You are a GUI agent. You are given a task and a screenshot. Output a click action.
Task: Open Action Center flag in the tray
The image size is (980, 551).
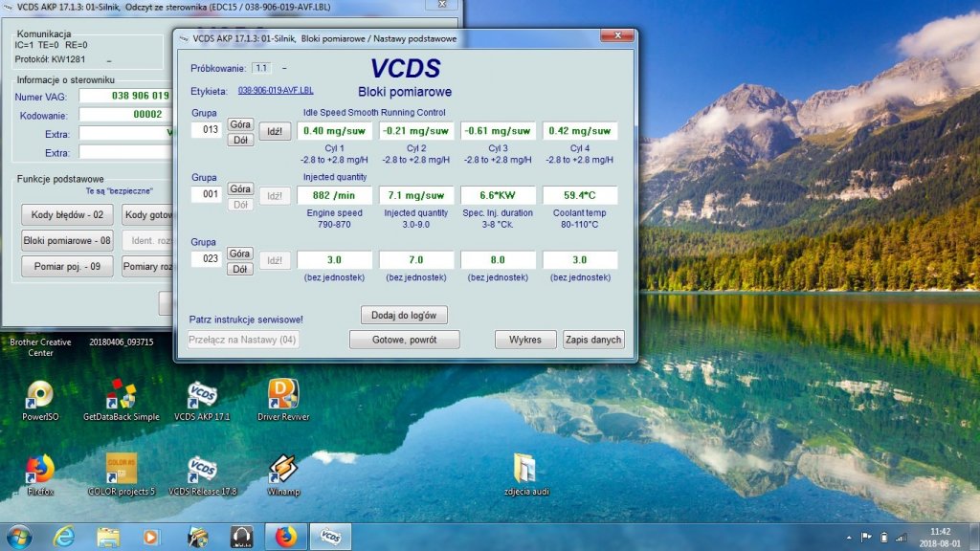(866, 537)
